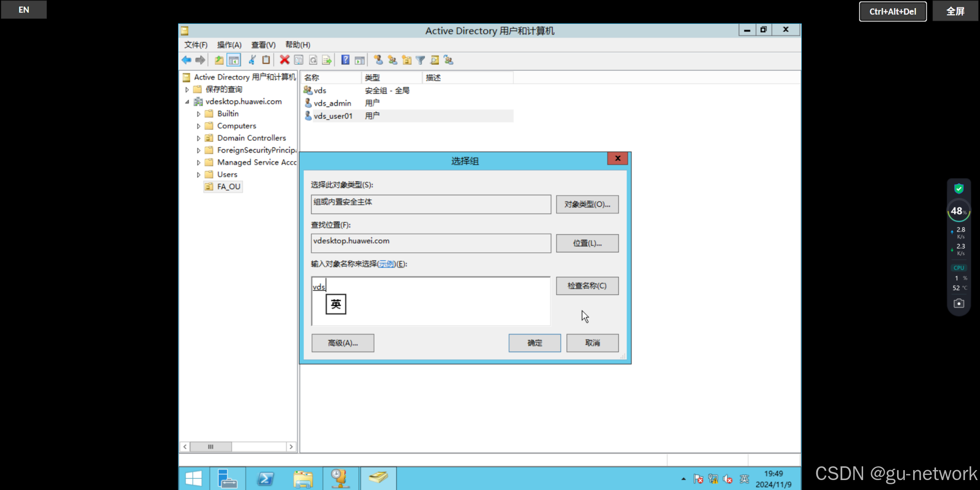Image resolution: width=980 pixels, height=490 pixels.
Task: Expand the ForeignSecurityPrincipals node
Action: coord(198,151)
